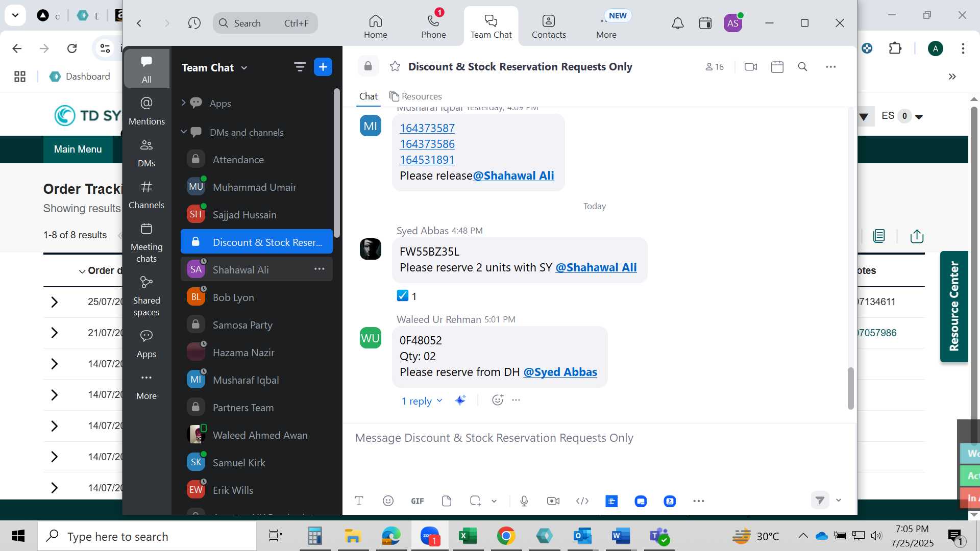Click the AI companion sparkle icon
Image resolution: width=980 pixels, height=551 pixels.
(460, 400)
